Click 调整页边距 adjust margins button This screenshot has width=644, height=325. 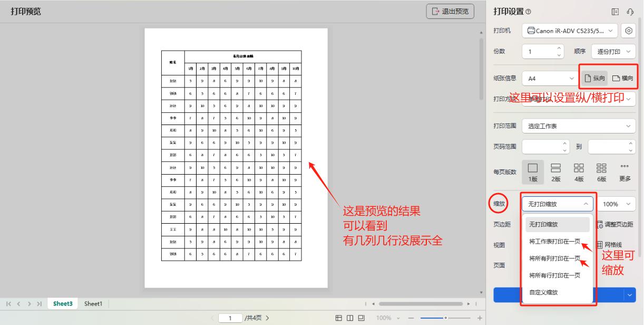tap(615, 224)
